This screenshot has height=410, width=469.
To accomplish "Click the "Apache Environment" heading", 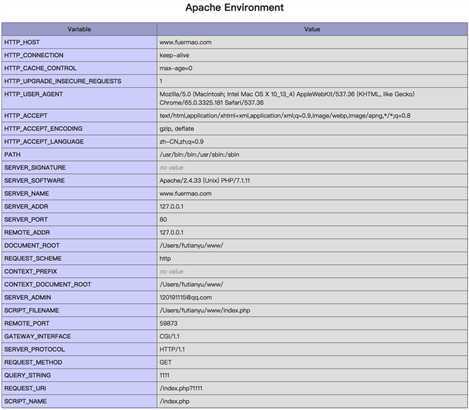I will pos(234,7).
